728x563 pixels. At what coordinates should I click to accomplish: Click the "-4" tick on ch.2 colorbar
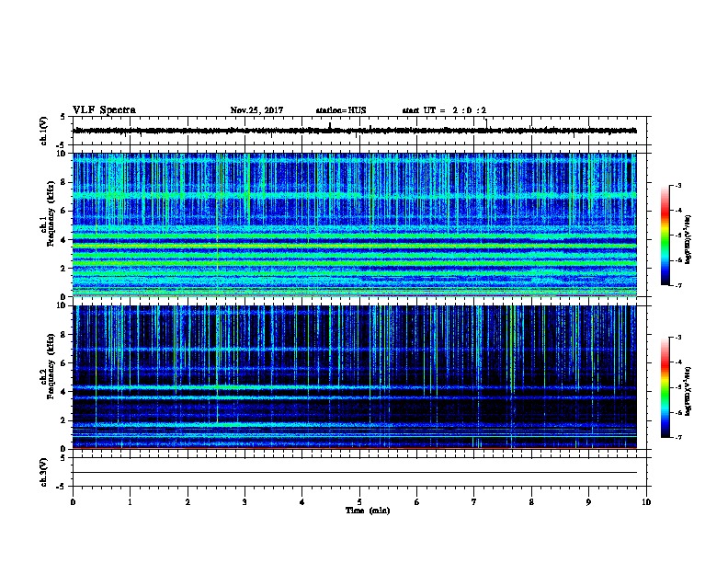pyautogui.click(x=677, y=362)
